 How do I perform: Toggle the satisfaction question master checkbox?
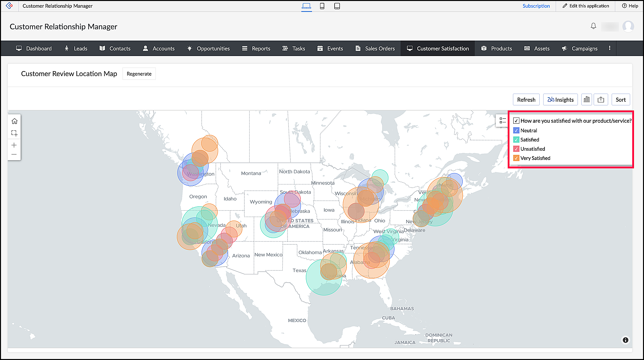point(516,121)
